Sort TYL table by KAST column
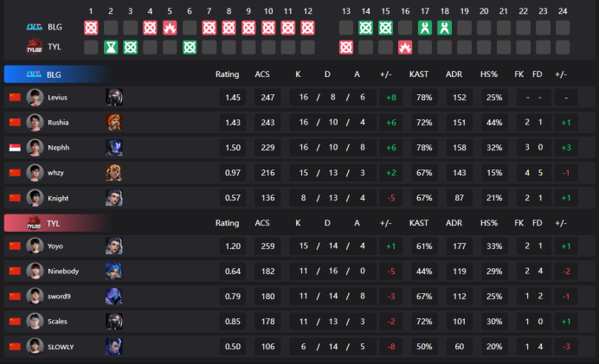599x364 pixels. click(419, 223)
